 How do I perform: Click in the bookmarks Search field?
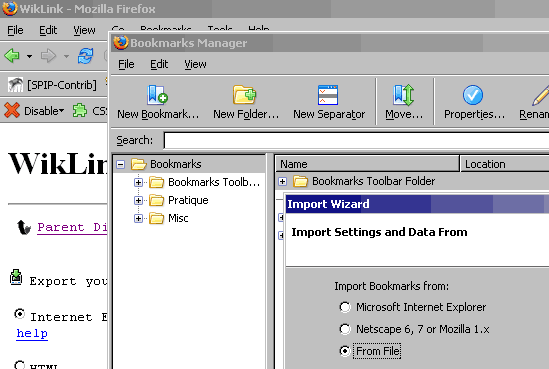tap(356, 140)
